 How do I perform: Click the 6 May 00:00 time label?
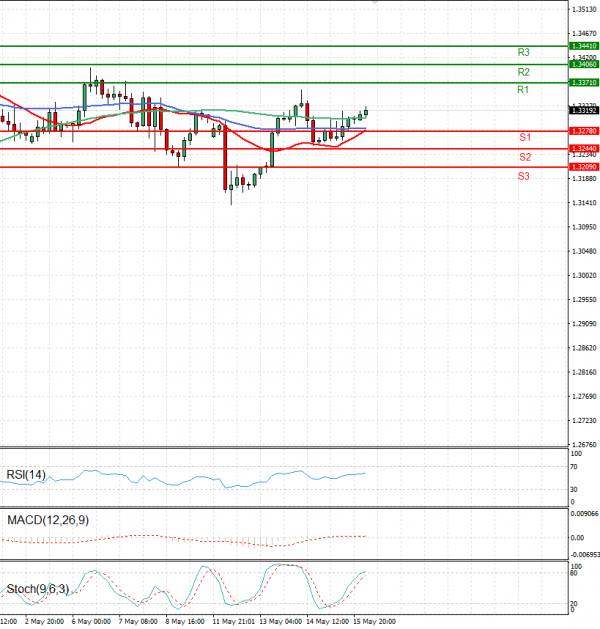click(91, 621)
